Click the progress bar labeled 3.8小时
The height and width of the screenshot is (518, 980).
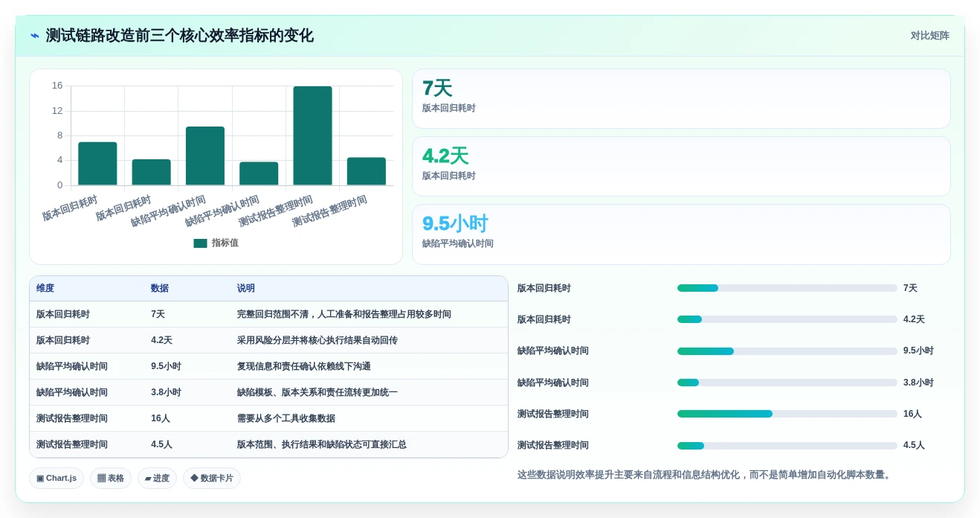[787, 383]
